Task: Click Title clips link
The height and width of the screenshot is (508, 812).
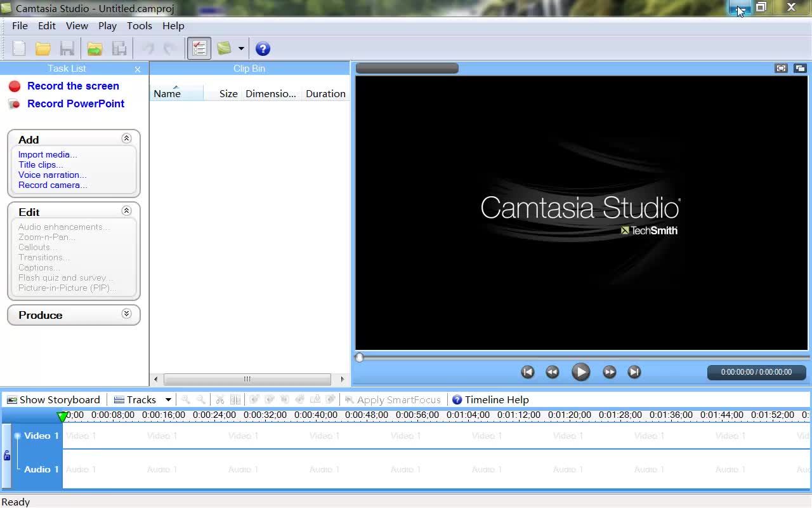Action: [x=41, y=164]
